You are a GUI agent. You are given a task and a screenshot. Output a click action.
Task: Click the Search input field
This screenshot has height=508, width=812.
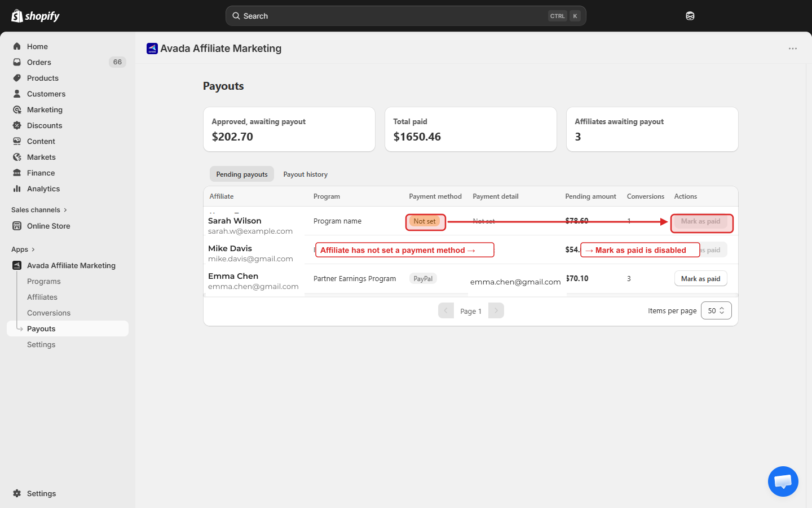[x=406, y=16]
